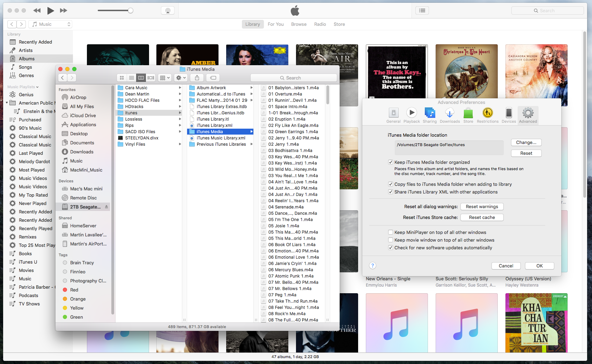592x364 pixels.
Task: Open Finder arrange-by dropdown
Action: 164,78
